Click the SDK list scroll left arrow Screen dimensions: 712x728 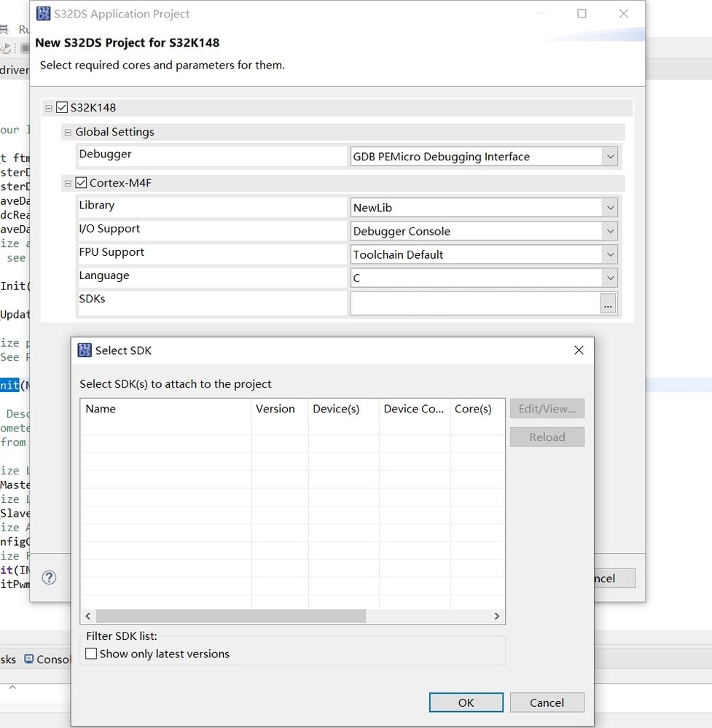(x=88, y=616)
